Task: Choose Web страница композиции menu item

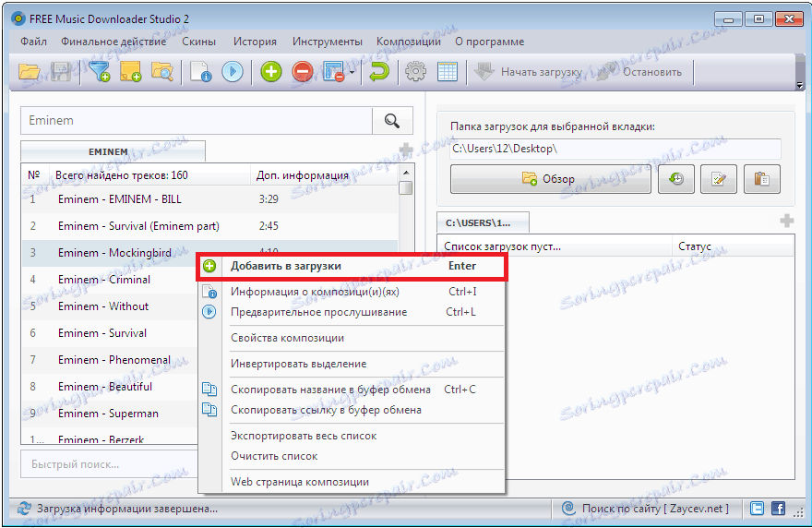Action: point(352,482)
